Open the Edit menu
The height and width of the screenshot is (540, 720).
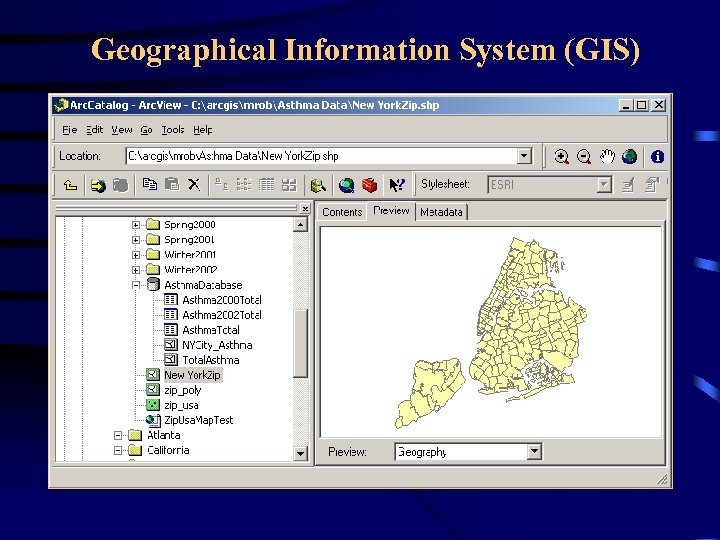(95, 130)
